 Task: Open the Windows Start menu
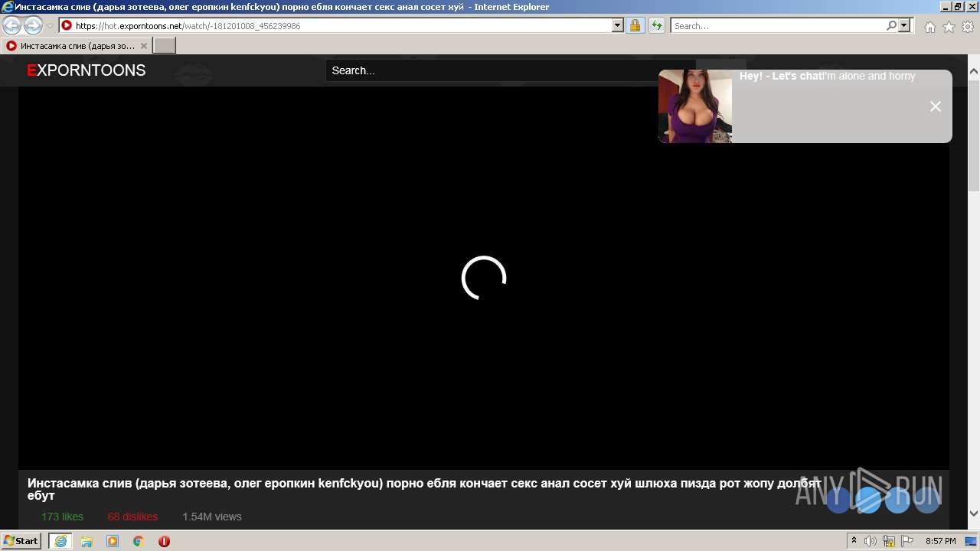coord(21,541)
